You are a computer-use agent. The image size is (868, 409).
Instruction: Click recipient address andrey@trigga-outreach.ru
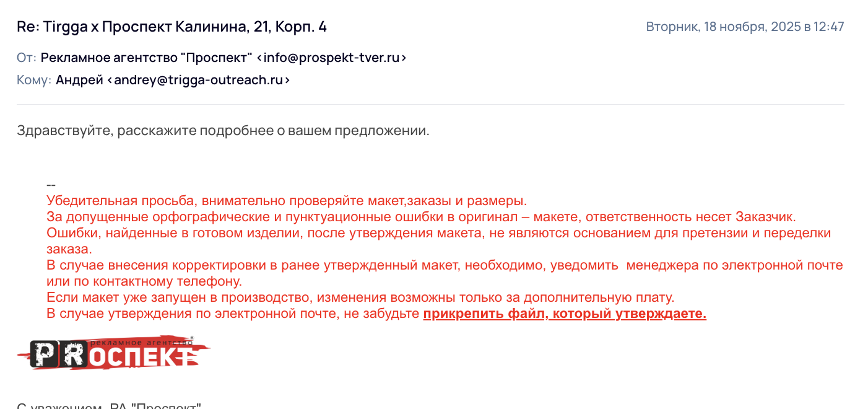[202, 80]
